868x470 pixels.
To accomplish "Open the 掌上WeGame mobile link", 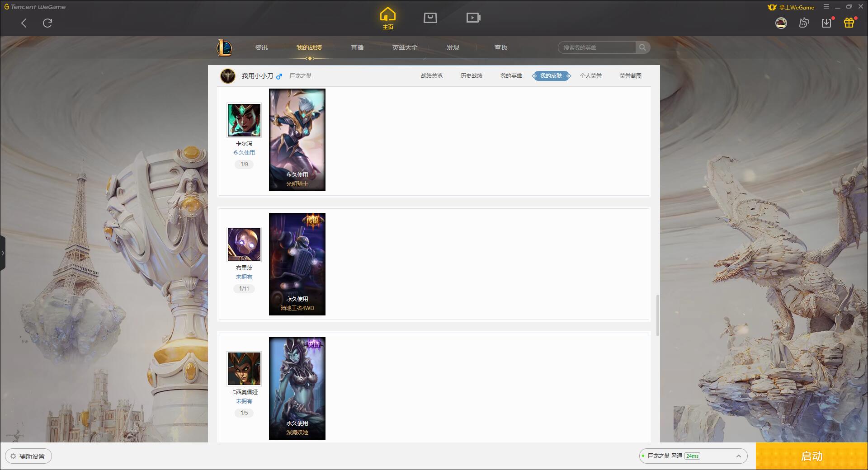I will pyautogui.click(x=791, y=7).
